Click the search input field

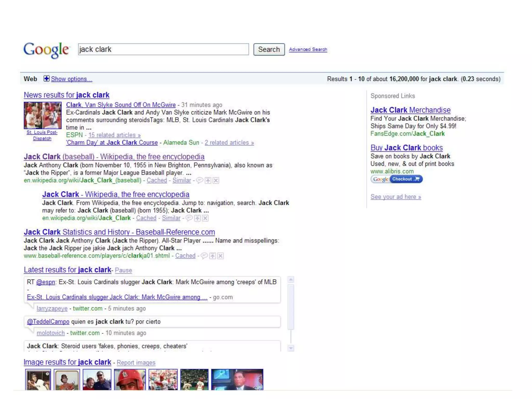coord(163,49)
